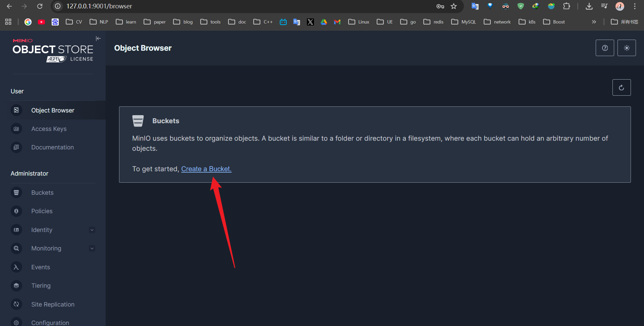
Task: Open the Gmail bookmark icon
Action: [x=337, y=22]
